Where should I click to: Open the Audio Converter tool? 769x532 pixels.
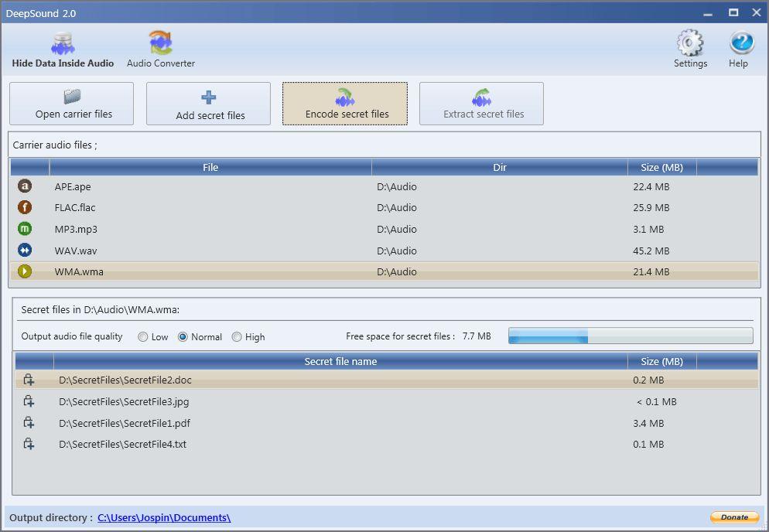coord(161,49)
